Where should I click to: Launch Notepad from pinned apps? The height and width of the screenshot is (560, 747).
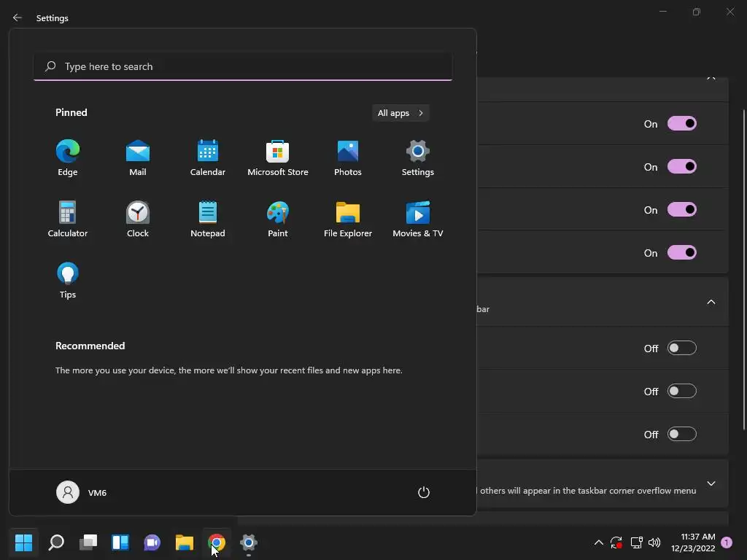208,219
